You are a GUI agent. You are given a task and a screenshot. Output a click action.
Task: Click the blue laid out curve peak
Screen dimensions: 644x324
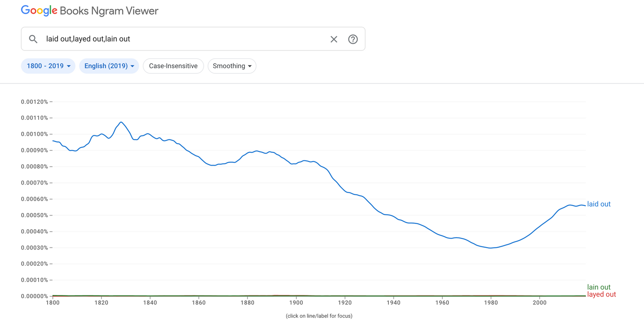tap(121, 122)
